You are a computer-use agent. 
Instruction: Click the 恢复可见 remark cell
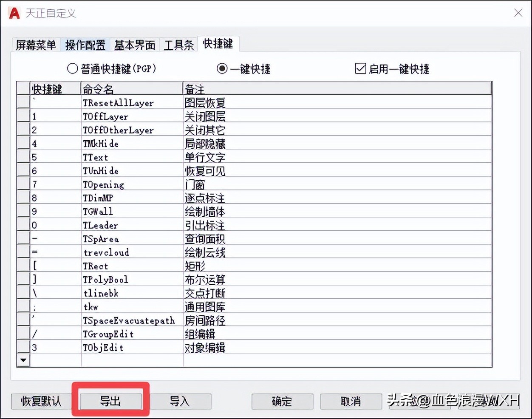coord(337,170)
